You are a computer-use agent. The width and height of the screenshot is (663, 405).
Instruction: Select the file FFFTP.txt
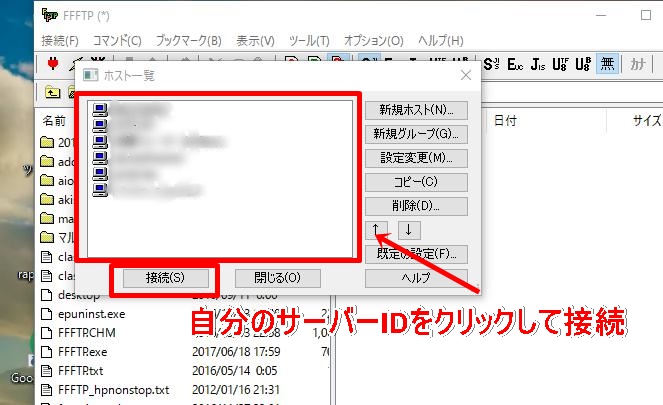click(x=80, y=371)
